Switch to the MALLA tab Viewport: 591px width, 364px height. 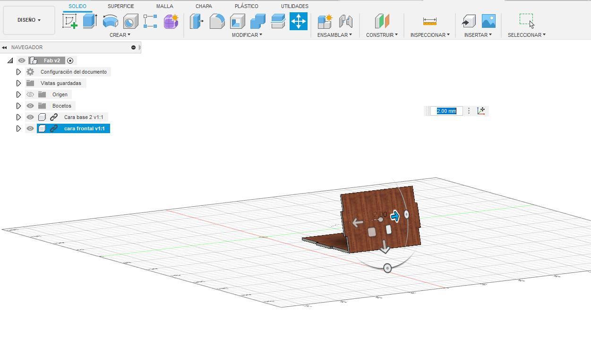(x=165, y=6)
